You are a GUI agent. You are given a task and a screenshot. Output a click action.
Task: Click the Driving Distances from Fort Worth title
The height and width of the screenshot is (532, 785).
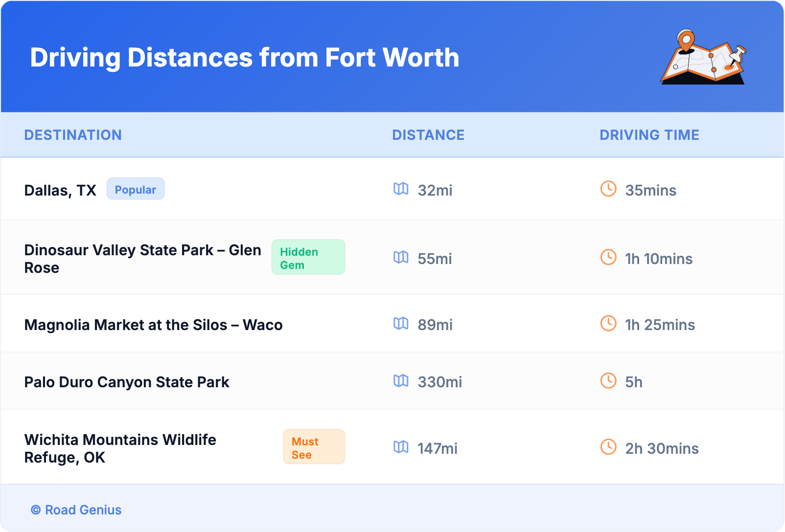coord(245,58)
